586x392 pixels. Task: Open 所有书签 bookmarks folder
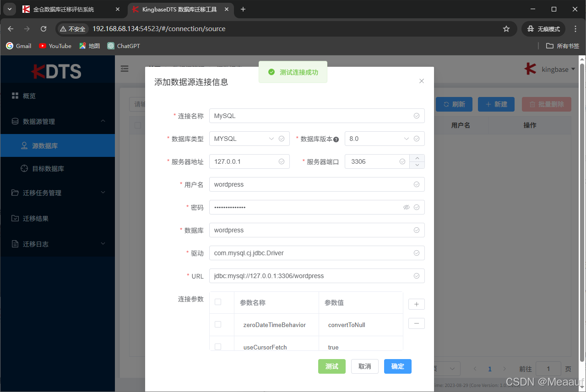[x=563, y=46]
